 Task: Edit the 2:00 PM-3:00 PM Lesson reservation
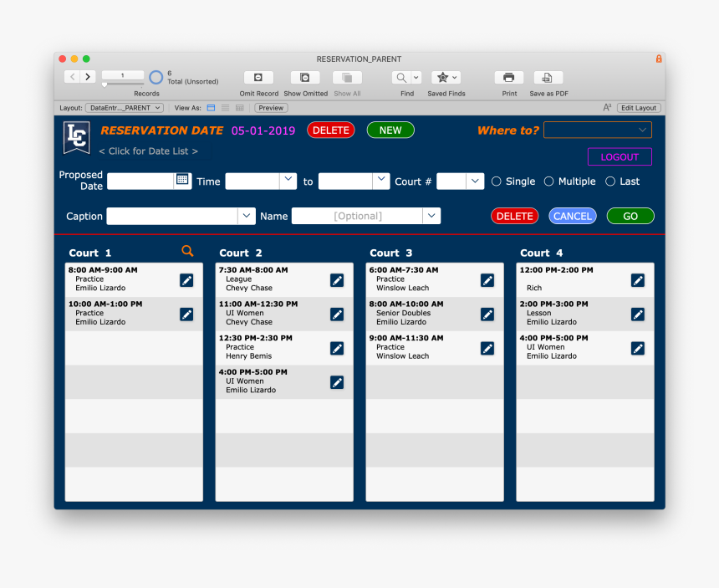[638, 314]
